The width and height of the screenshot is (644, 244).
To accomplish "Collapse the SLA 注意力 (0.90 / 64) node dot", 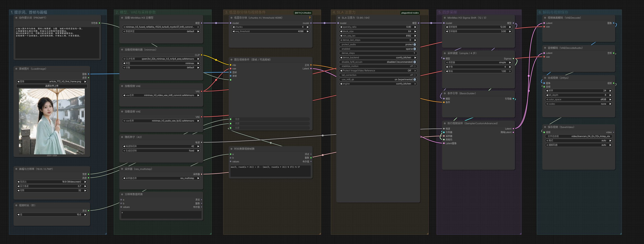I will [339, 18].
